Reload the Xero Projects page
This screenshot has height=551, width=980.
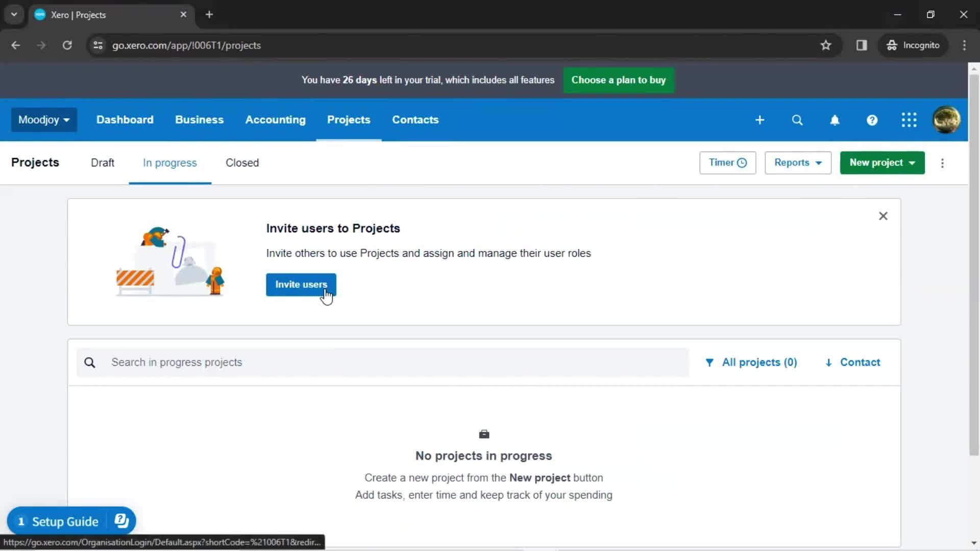point(67,45)
